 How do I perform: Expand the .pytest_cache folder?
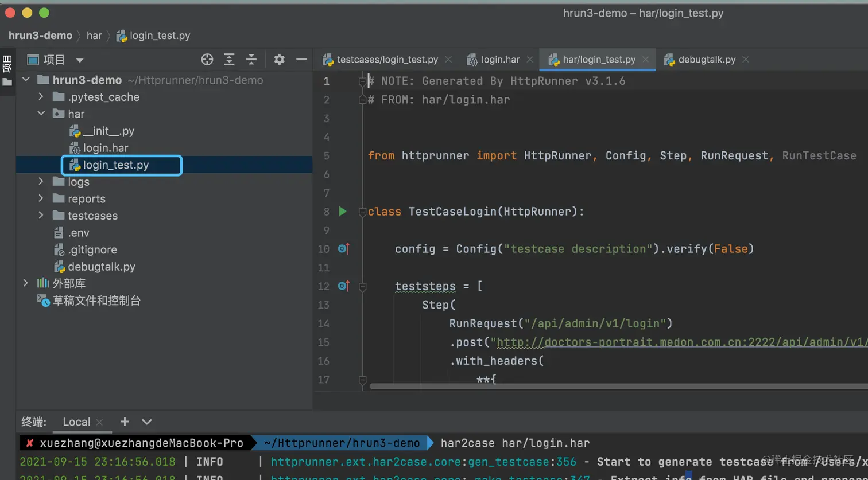(41, 96)
